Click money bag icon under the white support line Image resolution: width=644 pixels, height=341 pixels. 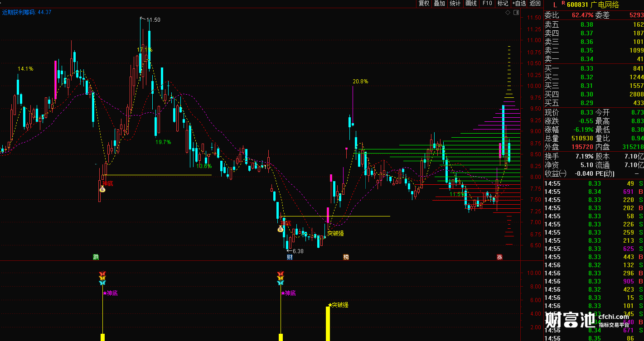pos(281,229)
